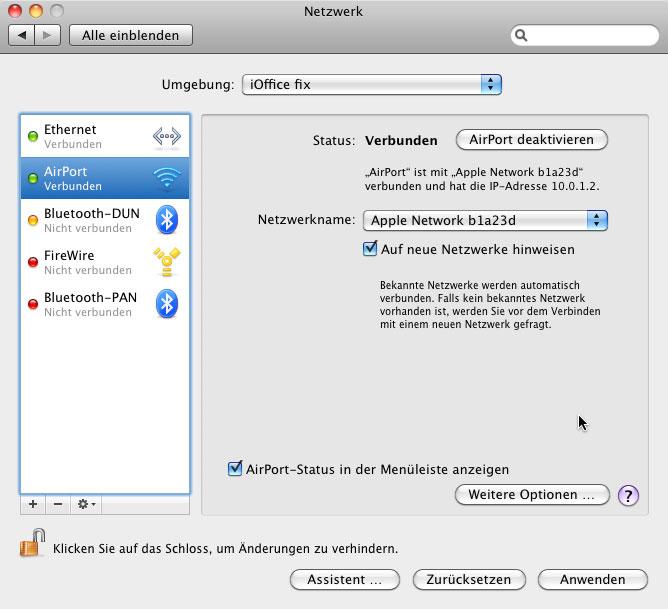This screenshot has height=609, width=668.
Task: Click the Anwenden button
Action: [593, 580]
